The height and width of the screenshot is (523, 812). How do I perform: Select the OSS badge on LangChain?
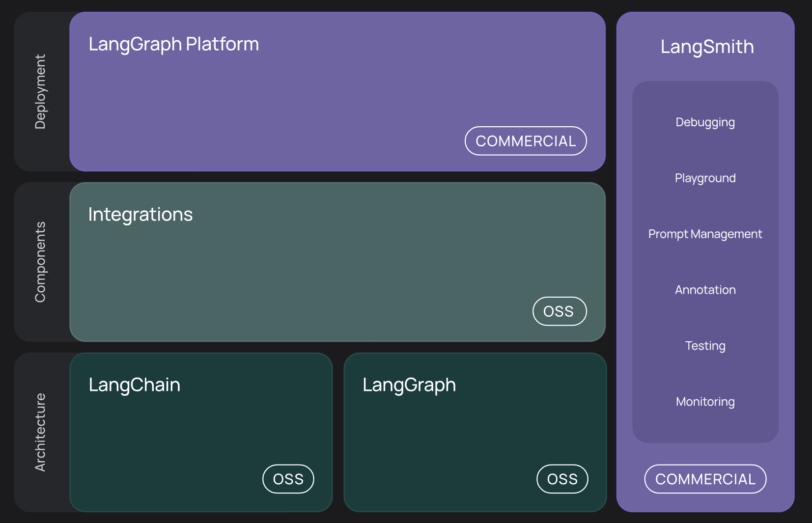click(288, 479)
